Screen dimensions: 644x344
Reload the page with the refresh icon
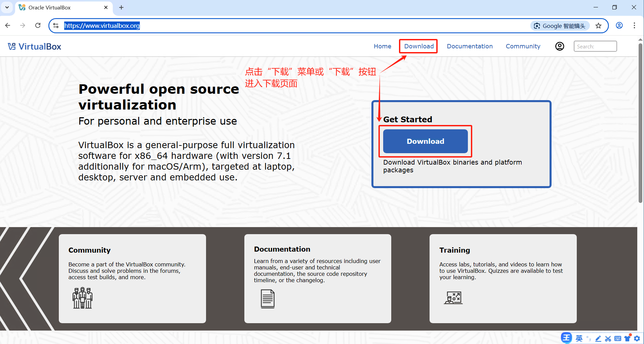pos(38,26)
